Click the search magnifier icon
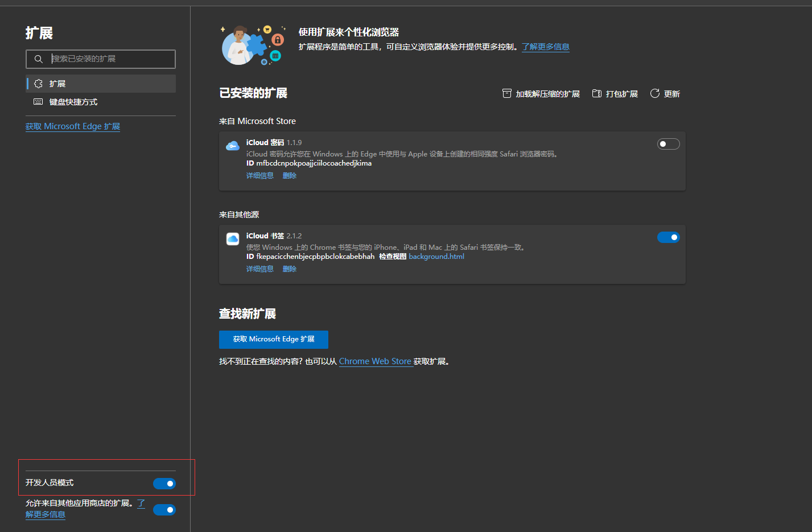The height and width of the screenshot is (532, 812). (39, 59)
